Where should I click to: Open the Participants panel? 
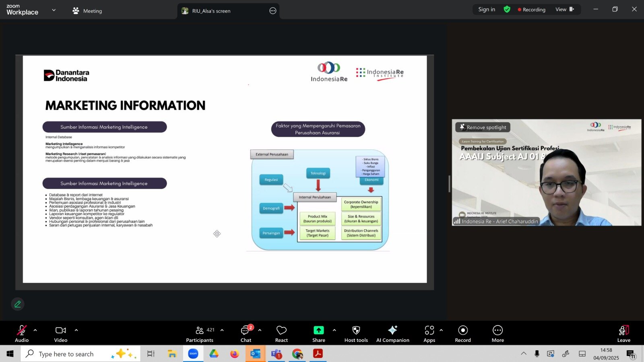pyautogui.click(x=200, y=334)
